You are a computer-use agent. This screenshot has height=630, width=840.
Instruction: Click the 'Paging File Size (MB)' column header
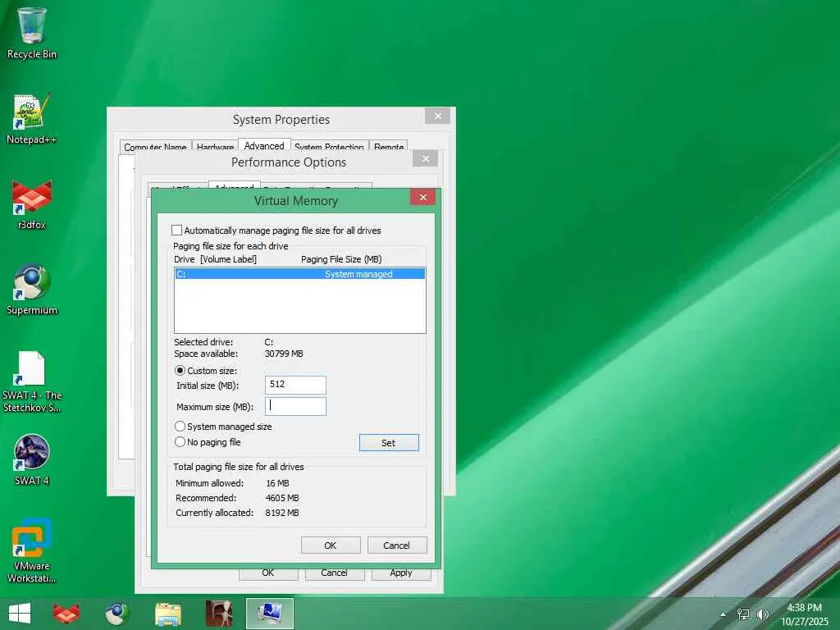(x=341, y=259)
